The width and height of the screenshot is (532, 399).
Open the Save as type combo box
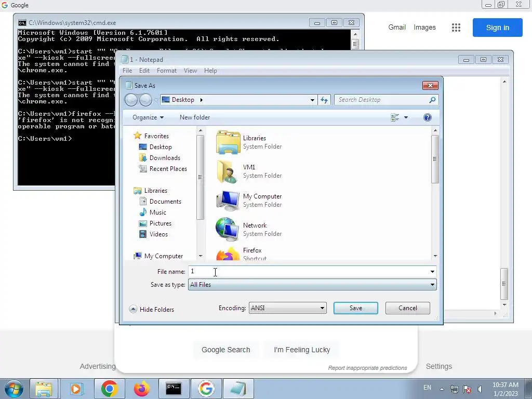pyautogui.click(x=312, y=285)
